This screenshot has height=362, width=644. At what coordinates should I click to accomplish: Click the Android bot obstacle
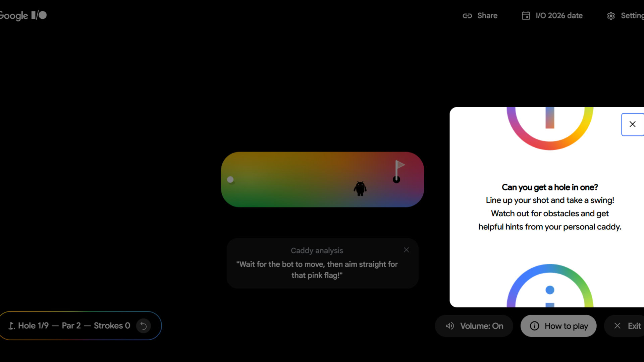[360, 188]
